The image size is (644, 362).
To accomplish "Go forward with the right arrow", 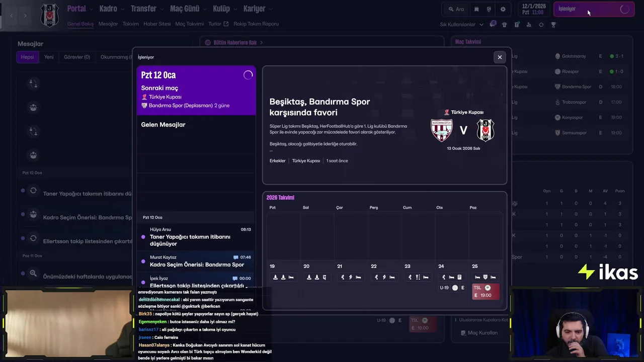I will [x=25, y=16].
